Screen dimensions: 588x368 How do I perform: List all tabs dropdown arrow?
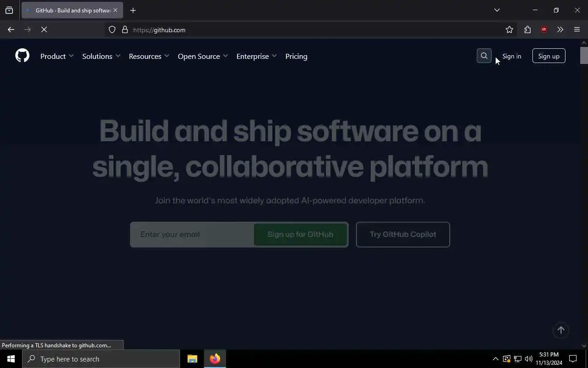(x=497, y=10)
